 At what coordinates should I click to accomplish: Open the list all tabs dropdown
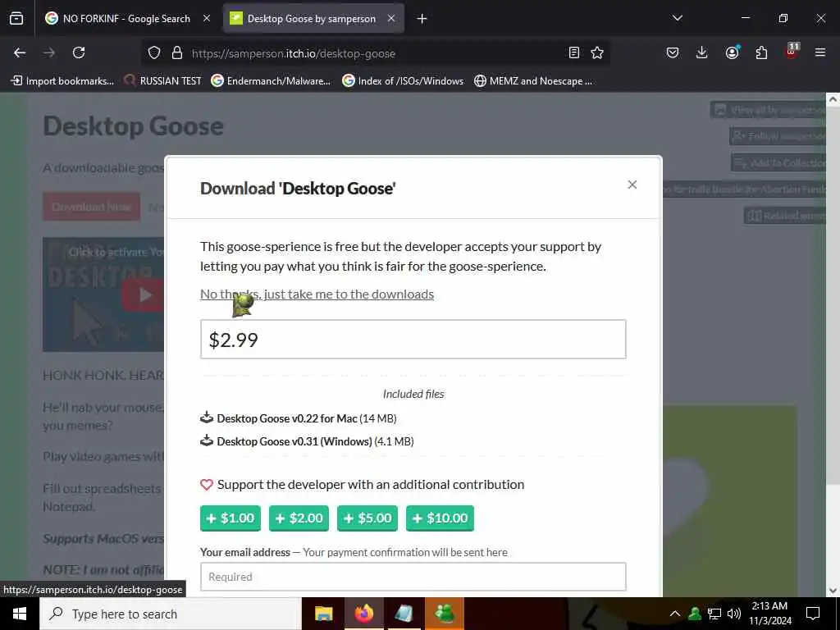(x=677, y=19)
